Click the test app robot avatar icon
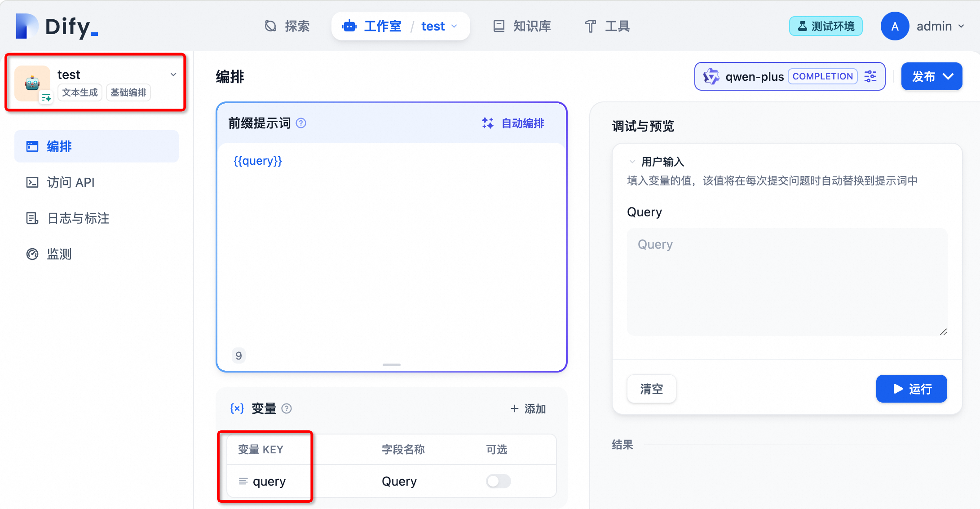The width and height of the screenshot is (980, 509). [x=32, y=83]
